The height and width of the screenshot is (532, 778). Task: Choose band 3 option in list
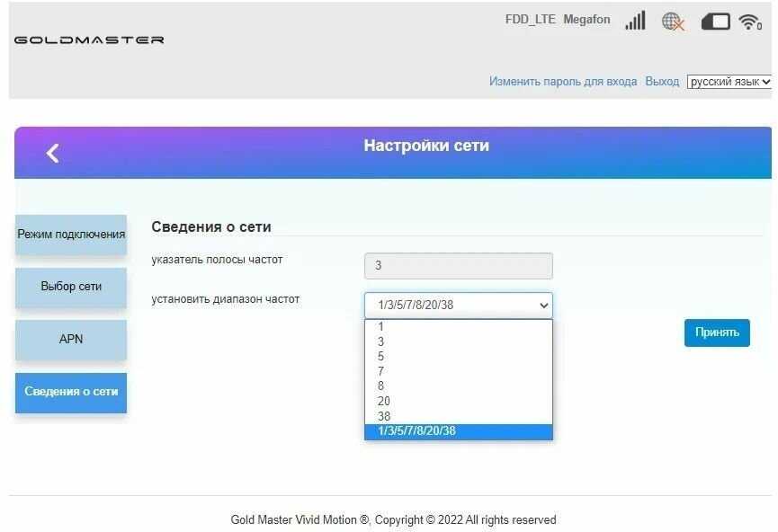tap(381, 341)
